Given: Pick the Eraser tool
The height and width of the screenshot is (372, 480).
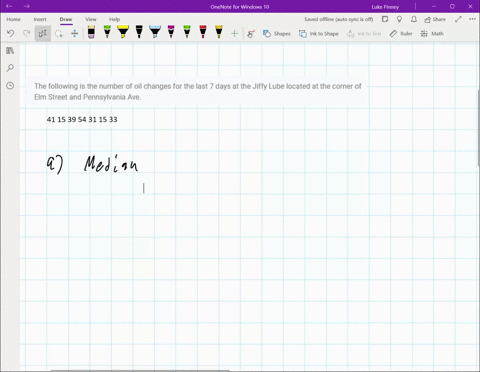Looking at the screenshot, I should pyautogui.click(x=91, y=32).
